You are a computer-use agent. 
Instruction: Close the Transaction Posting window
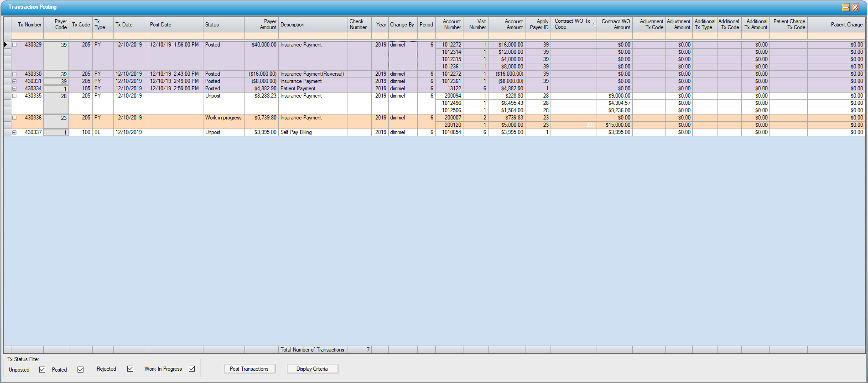click(x=855, y=7)
